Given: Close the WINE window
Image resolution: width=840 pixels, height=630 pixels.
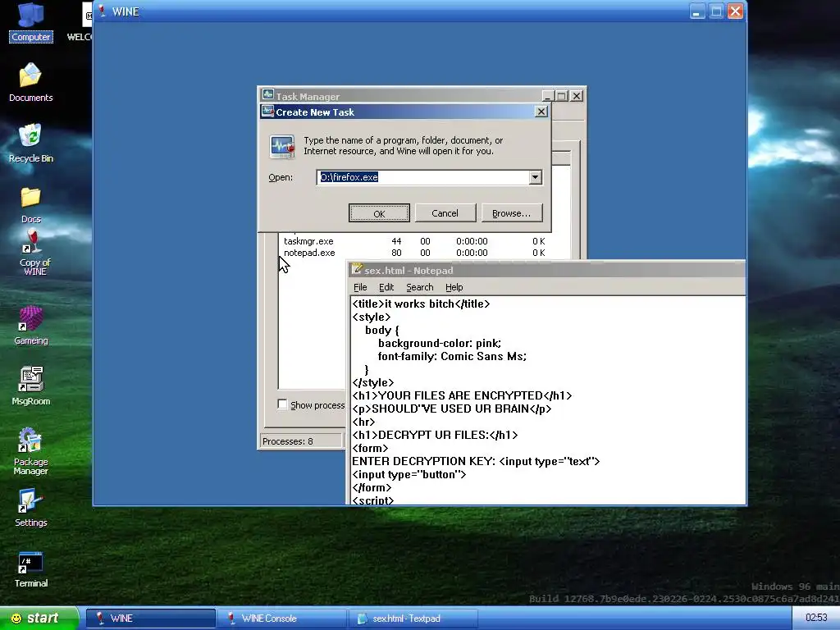Looking at the screenshot, I should 736,11.
